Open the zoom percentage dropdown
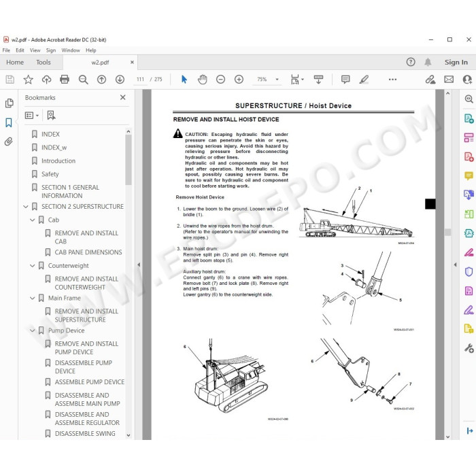The width and height of the screenshot is (476, 476). coord(277,80)
